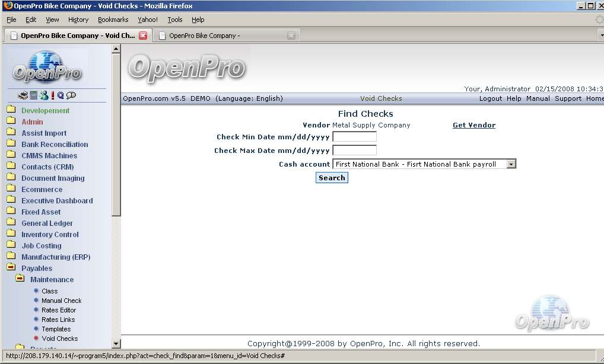Click the speech bubble info icon
The height and width of the screenshot is (364, 604).
pyautogui.click(x=71, y=95)
